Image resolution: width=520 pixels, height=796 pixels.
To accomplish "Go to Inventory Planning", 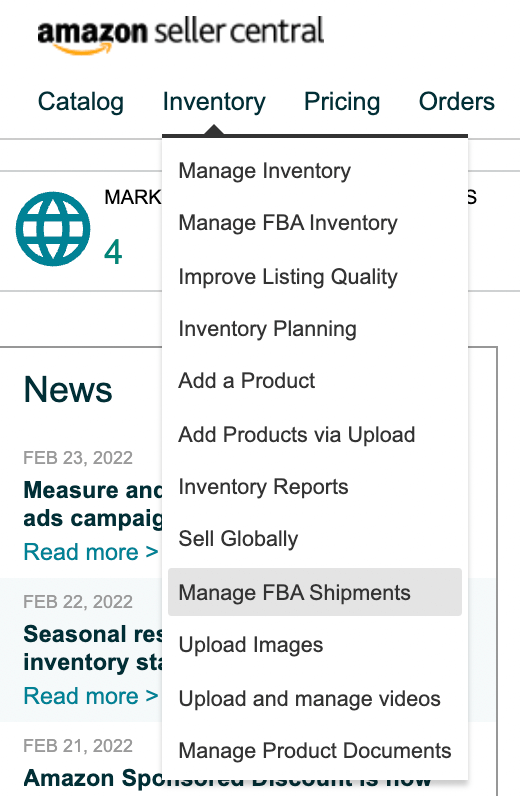I will pyautogui.click(x=315, y=329).
